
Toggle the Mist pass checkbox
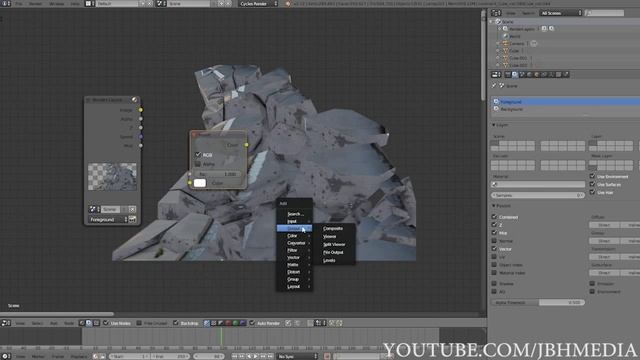point(494,233)
